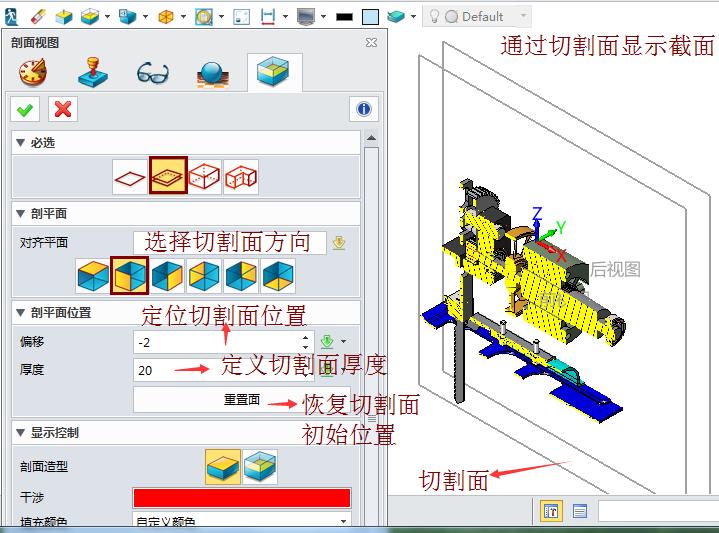
Task: Click the red 干涉 color swatch
Action: tap(241, 497)
